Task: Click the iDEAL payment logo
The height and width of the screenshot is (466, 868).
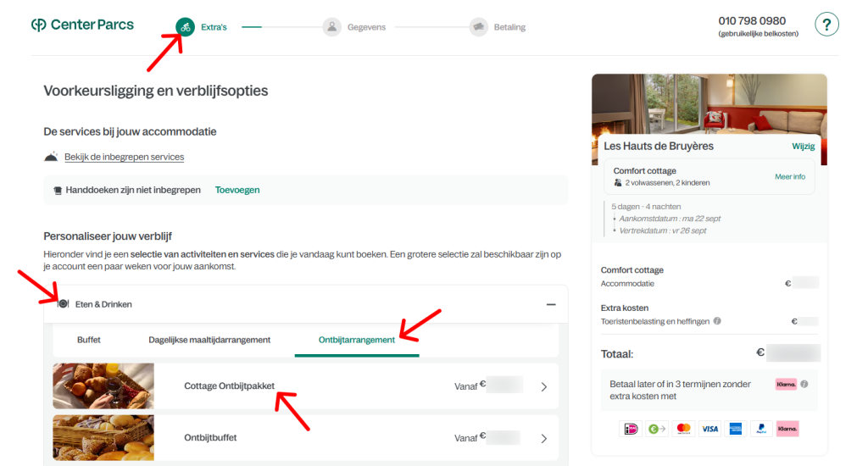Action: point(631,429)
